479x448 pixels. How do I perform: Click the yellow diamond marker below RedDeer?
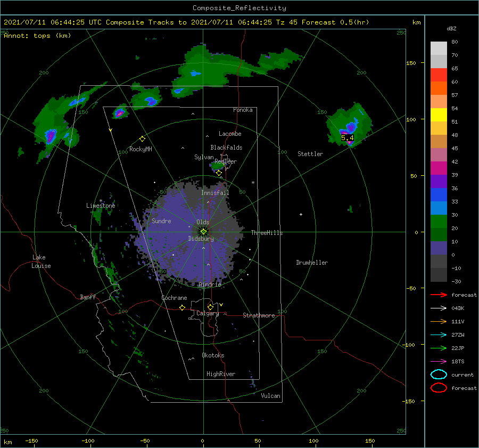[219, 173]
